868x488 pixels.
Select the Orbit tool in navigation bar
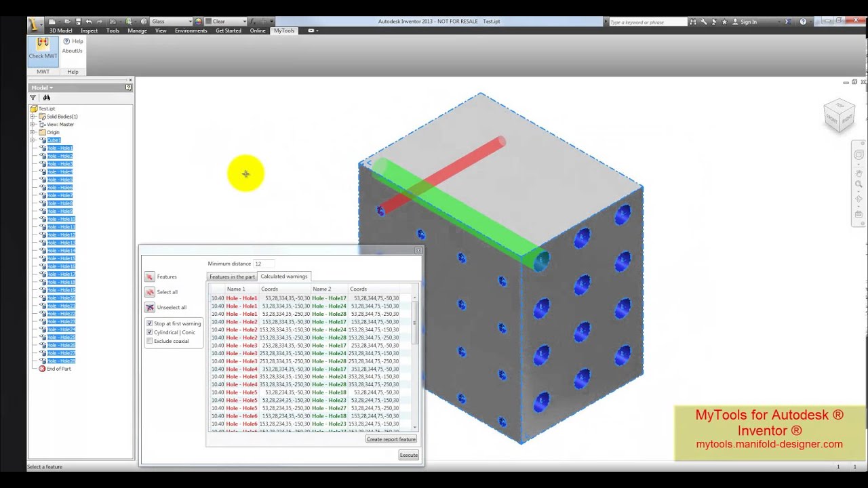pyautogui.click(x=859, y=199)
